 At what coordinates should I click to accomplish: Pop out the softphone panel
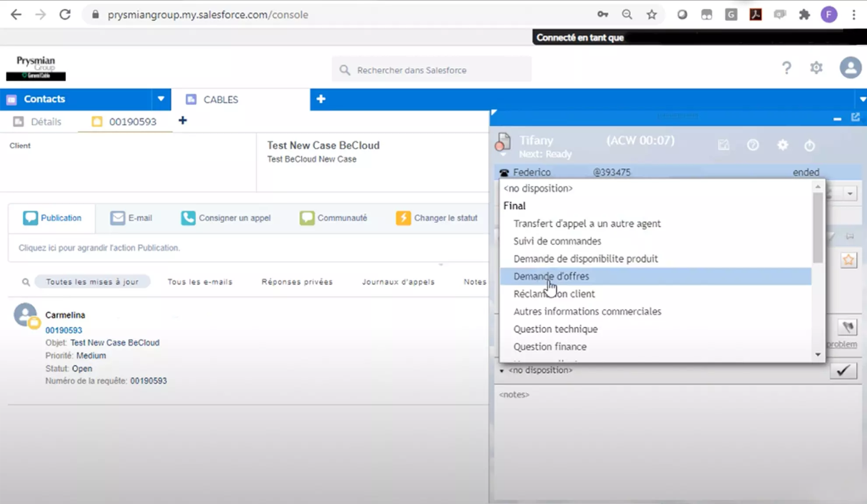(855, 117)
